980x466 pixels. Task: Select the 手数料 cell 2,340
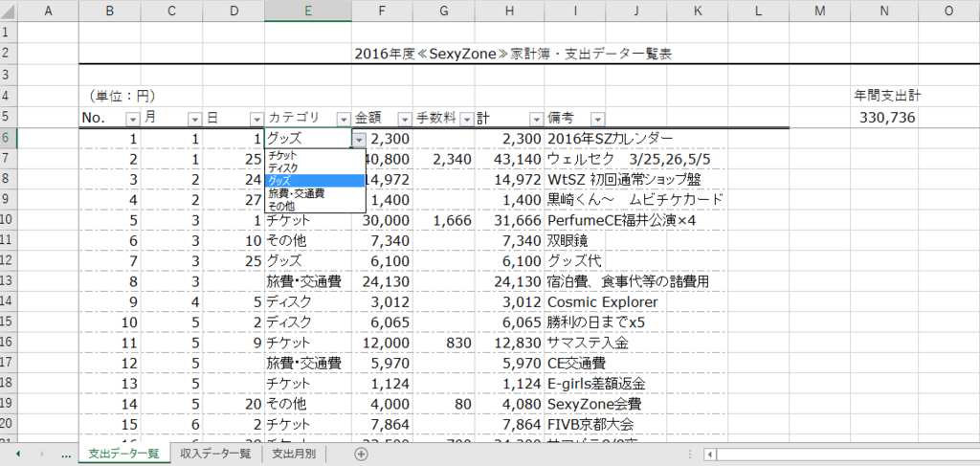pos(444,159)
